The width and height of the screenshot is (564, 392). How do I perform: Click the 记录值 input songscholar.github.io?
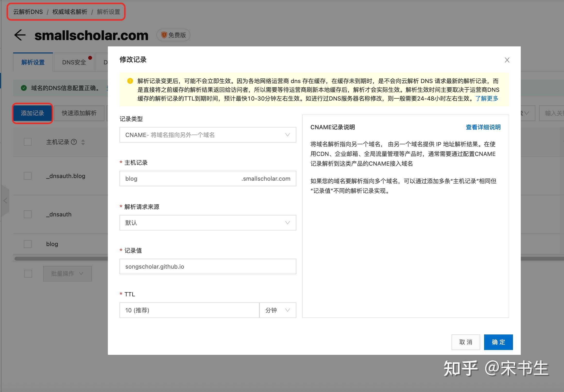(208, 266)
